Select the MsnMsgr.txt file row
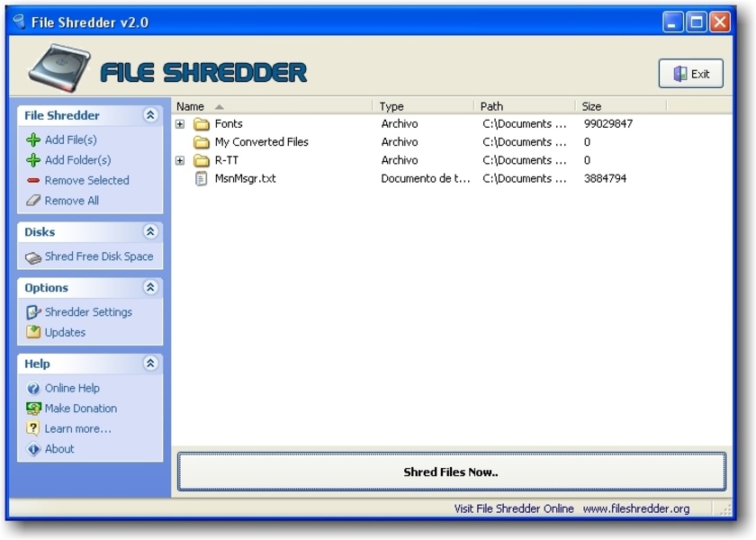This screenshot has height=540, width=756. 245,178
